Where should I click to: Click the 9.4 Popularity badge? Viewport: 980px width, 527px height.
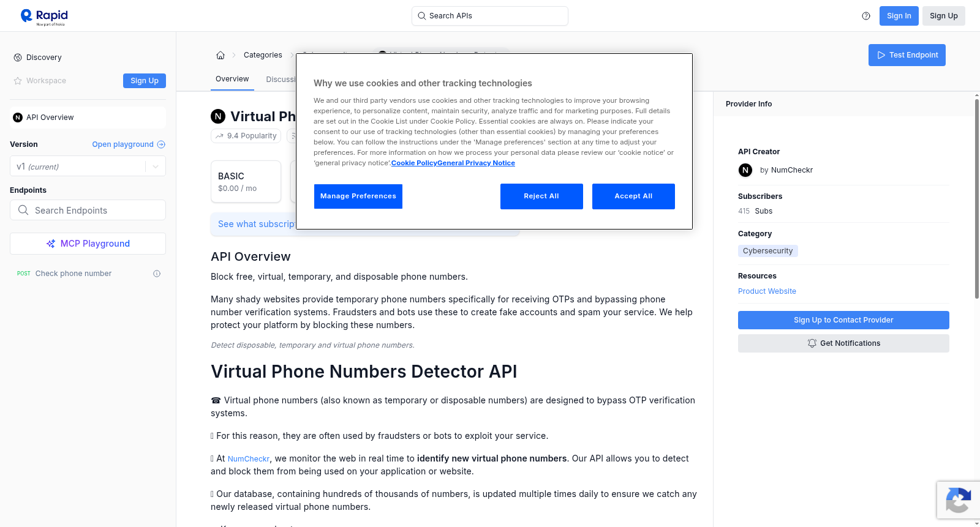pyautogui.click(x=246, y=136)
